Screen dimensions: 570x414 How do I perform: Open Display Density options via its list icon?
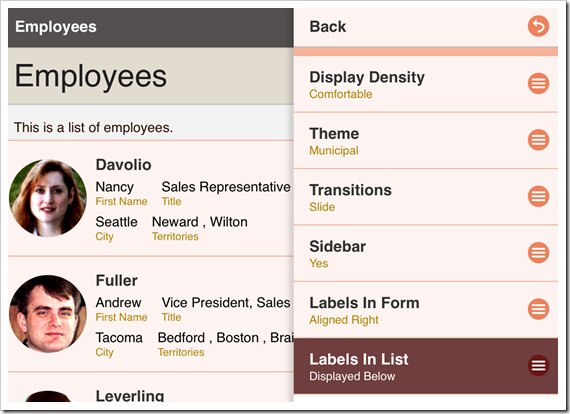tap(538, 84)
